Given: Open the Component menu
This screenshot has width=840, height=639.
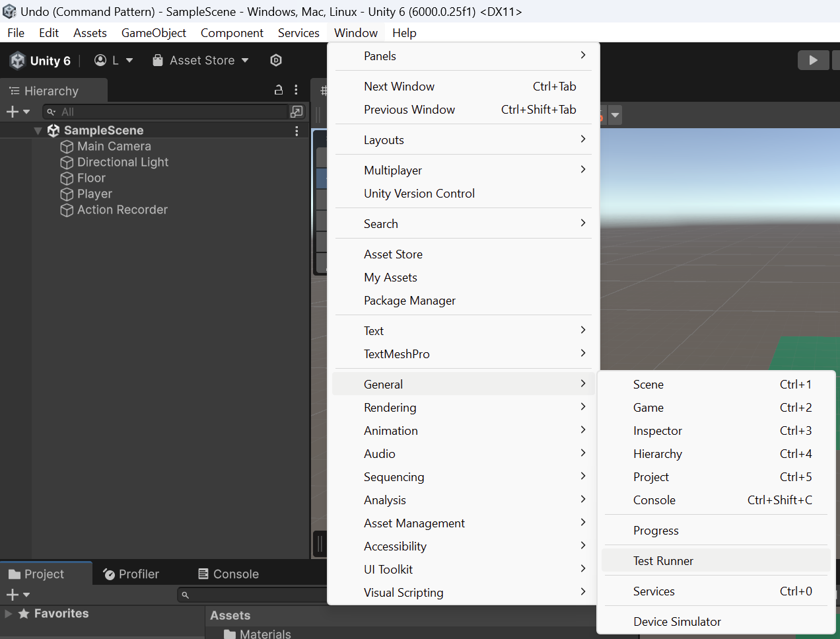Looking at the screenshot, I should 232,33.
